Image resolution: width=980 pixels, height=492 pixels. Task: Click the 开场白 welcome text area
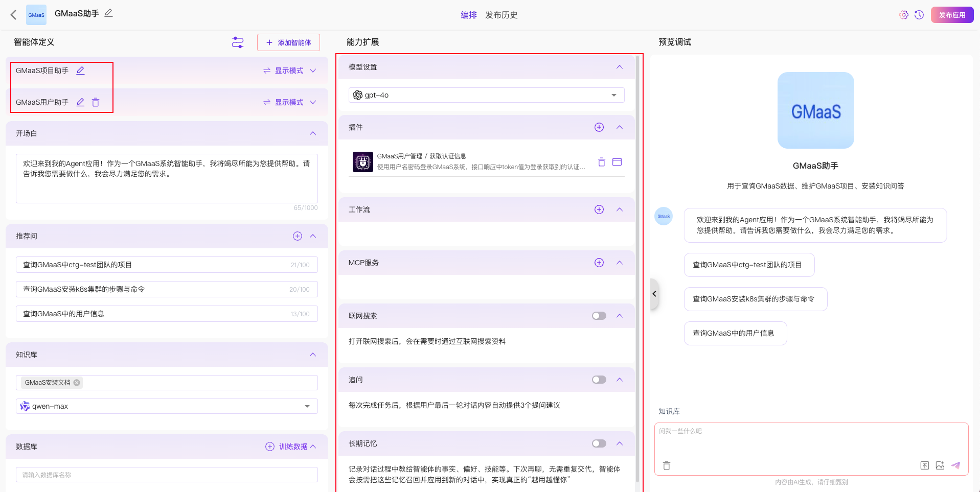click(x=167, y=178)
